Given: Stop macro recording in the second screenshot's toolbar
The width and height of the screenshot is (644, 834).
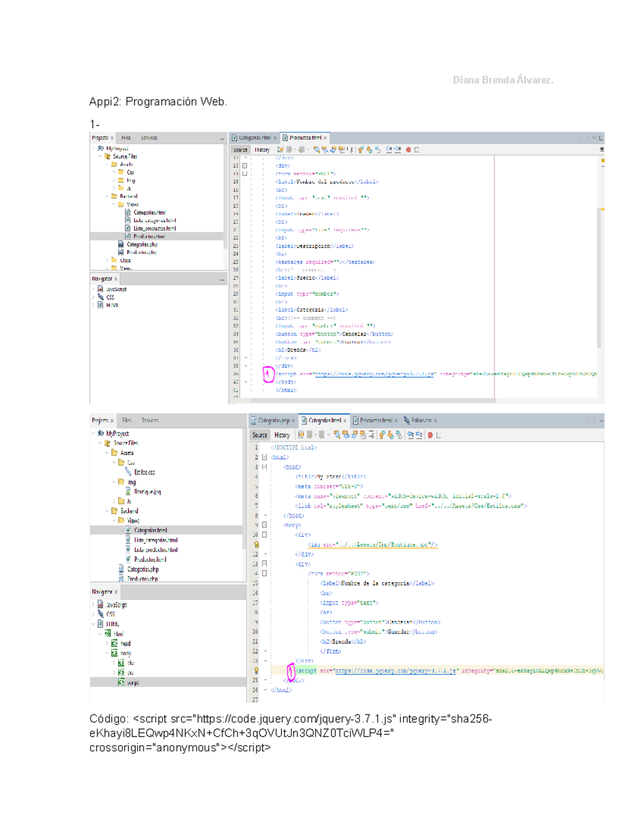Looking at the screenshot, I should coord(438,435).
